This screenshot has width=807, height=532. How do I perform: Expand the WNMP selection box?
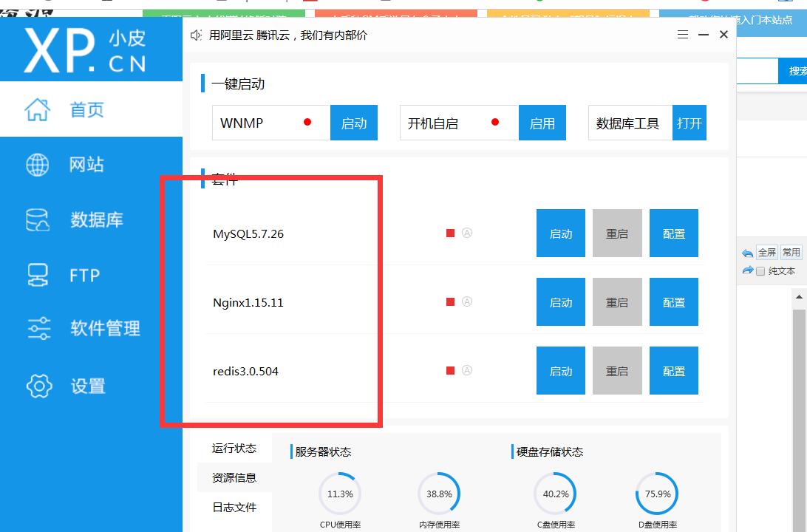pyautogui.click(x=270, y=123)
